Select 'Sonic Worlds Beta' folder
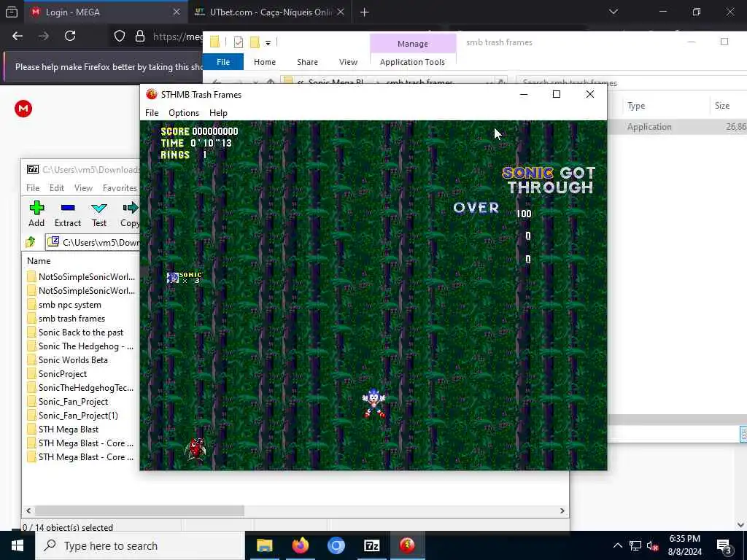This screenshot has height=560, width=747. click(x=73, y=360)
